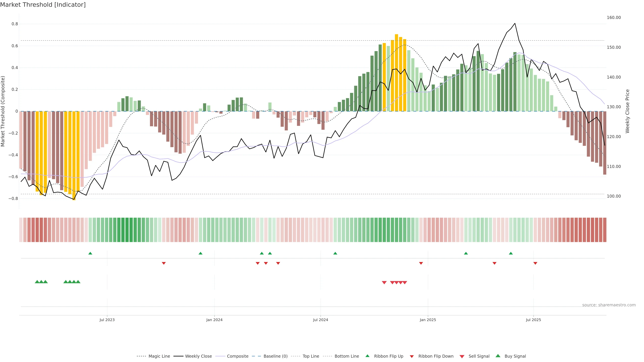644x362 pixels.
Task: Click the Jul 2023 x-axis label
Action: pyautogui.click(x=107, y=320)
